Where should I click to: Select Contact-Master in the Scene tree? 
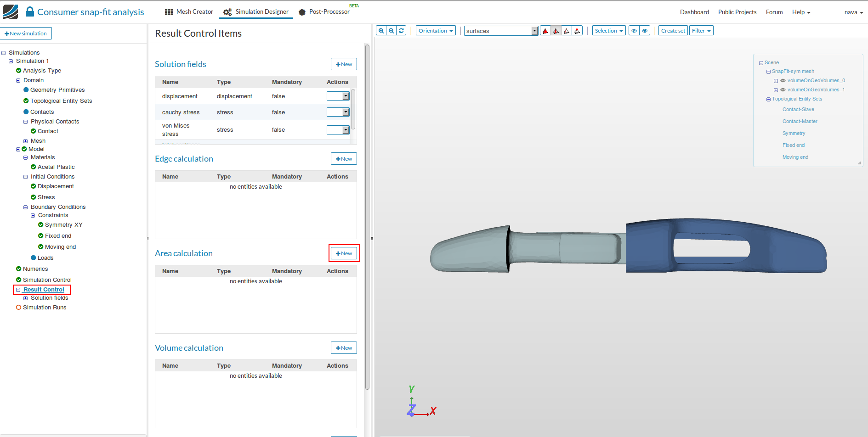coord(800,122)
